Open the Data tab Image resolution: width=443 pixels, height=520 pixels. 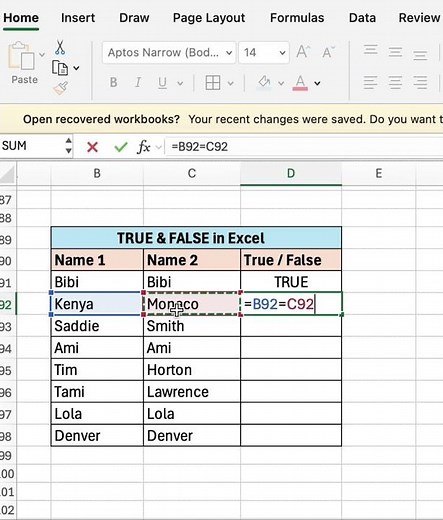point(362,18)
